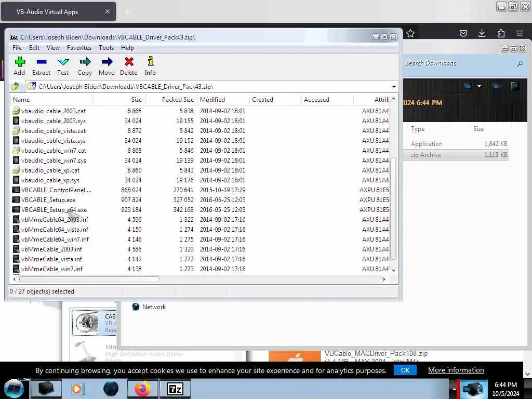Sort by Packed Size column
This screenshot has height=399, width=532.
pyautogui.click(x=171, y=99)
